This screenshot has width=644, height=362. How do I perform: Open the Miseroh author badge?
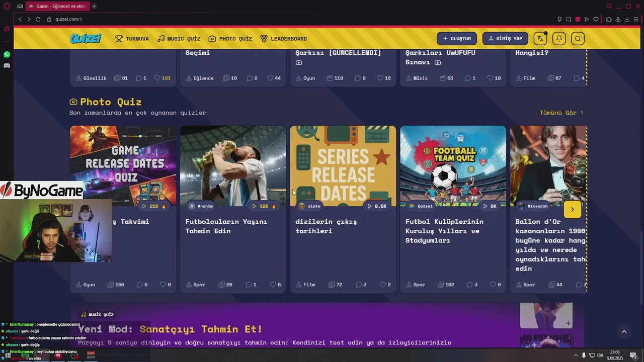coord(533,206)
